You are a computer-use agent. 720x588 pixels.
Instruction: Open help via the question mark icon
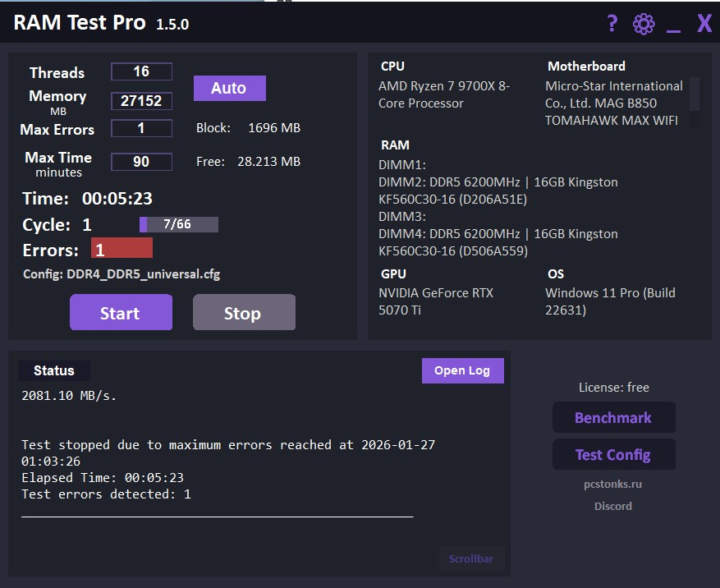[612, 23]
